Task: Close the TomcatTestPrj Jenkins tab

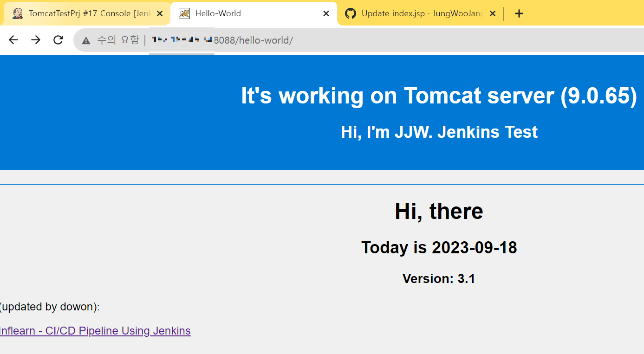Action: [160, 13]
